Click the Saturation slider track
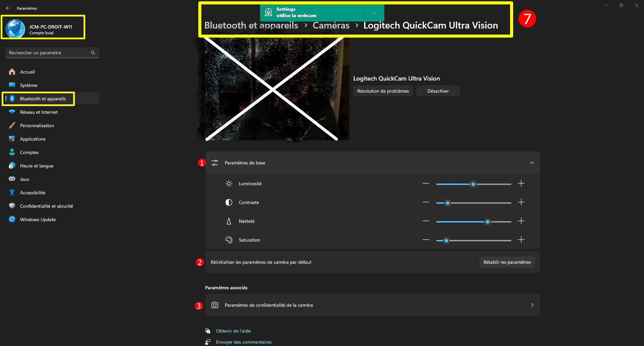 [x=474, y=240]
